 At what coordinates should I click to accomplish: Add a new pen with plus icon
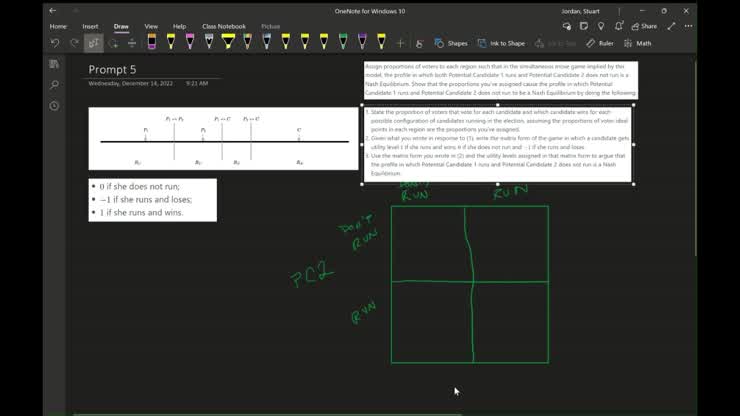coord(401,43)
